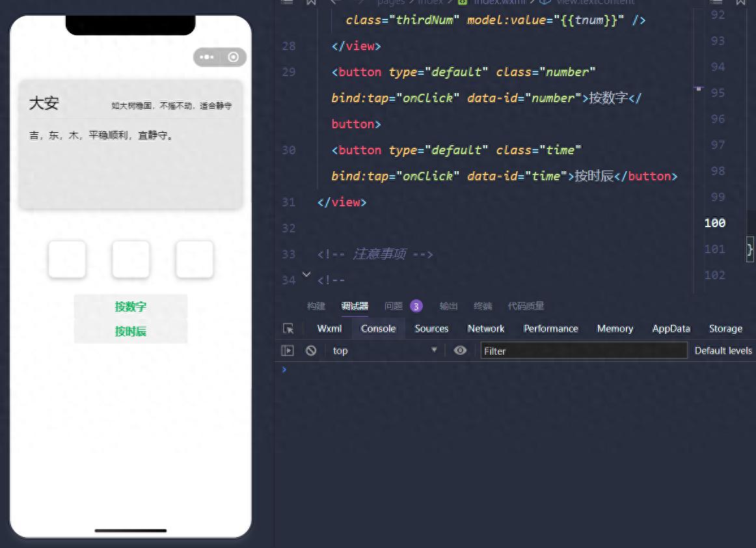This screenshot has height=548, width=756.
Task: Click the 大安 heading in result card
Action: (44, 103)
